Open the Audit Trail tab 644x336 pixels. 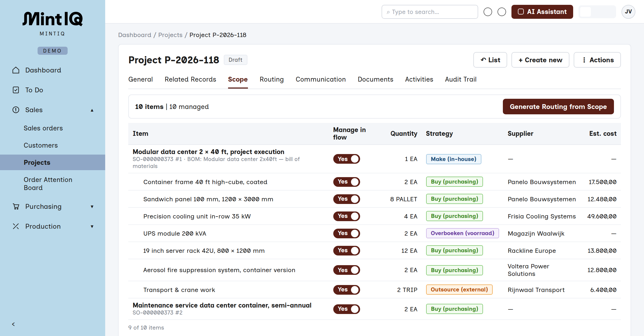tap(461, 79)
